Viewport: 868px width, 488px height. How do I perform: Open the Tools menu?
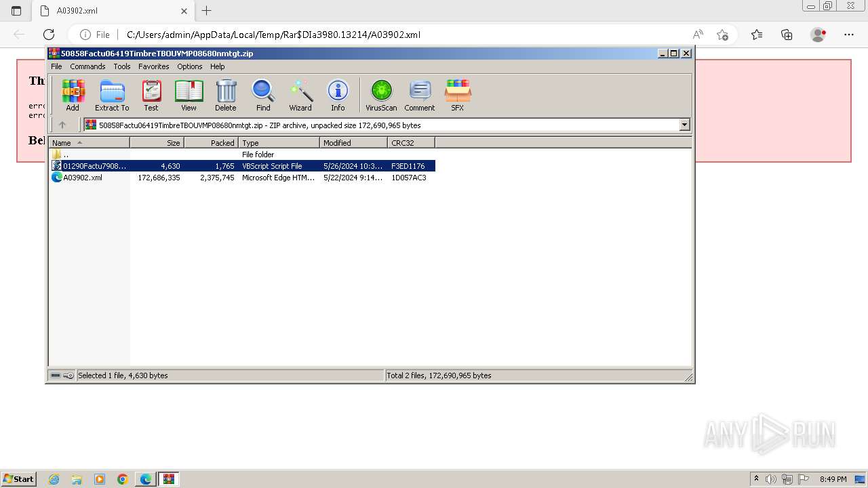click(122, 66)
